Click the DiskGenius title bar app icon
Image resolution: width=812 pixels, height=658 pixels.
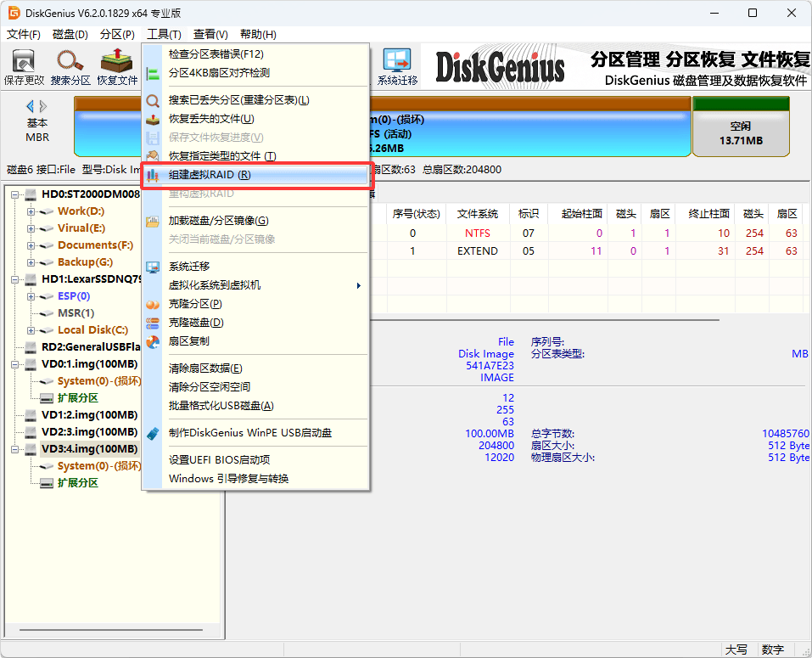(14, 13)
